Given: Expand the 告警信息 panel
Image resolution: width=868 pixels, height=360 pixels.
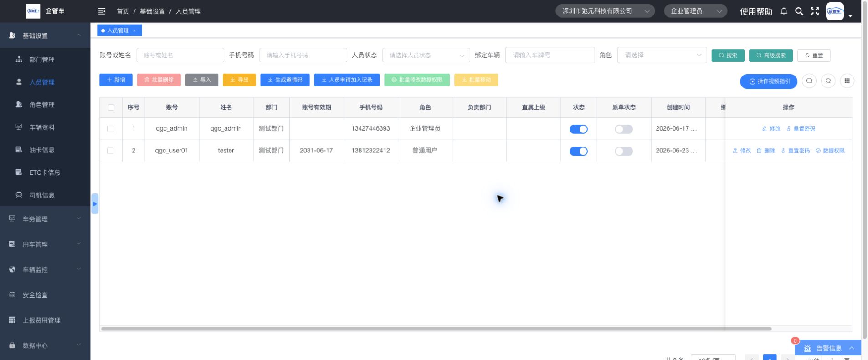Looking at the screenshot, I should tap(828, 348).
